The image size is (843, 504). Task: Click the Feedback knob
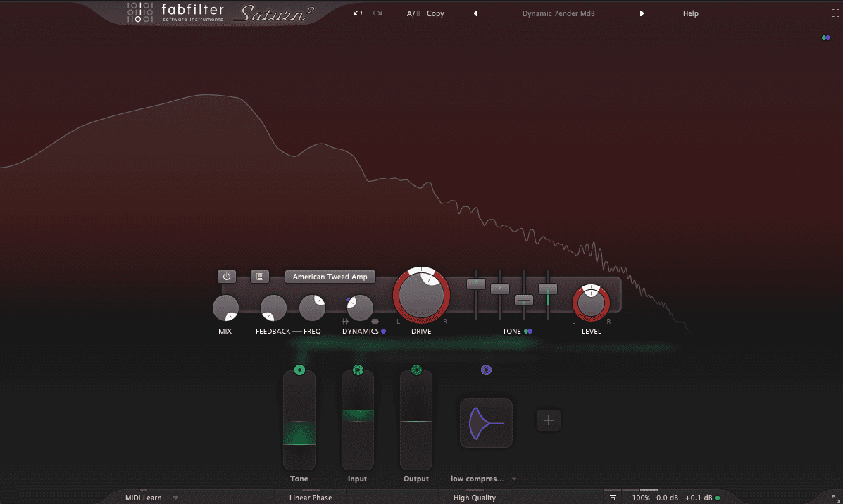(x=273, y=308)
